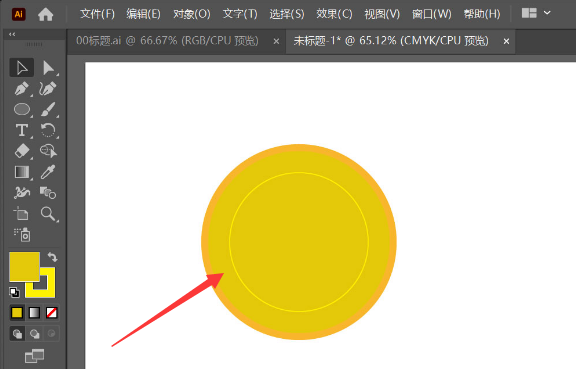Grab the toolbar gripper handle

coord(34,44)
